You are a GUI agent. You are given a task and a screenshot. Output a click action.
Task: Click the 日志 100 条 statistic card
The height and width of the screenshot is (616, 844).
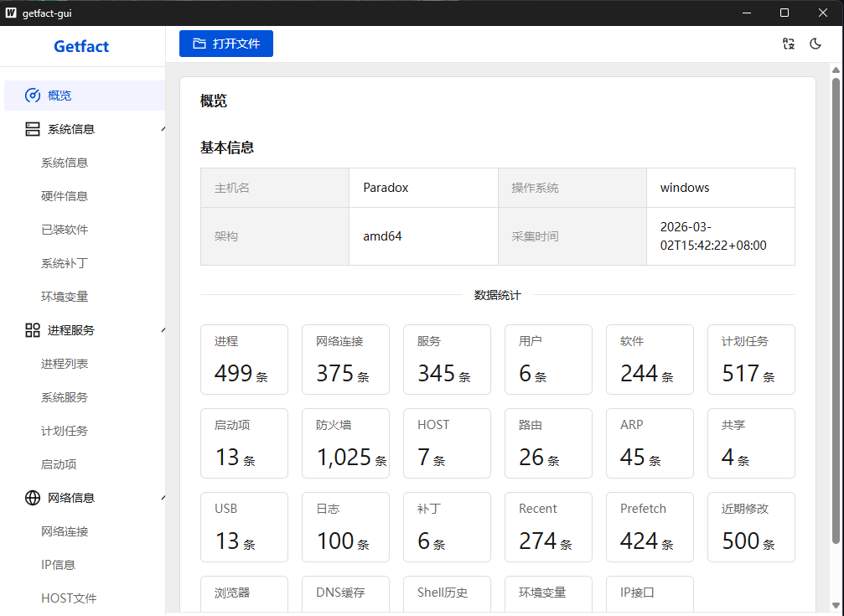tap(345, 527)
